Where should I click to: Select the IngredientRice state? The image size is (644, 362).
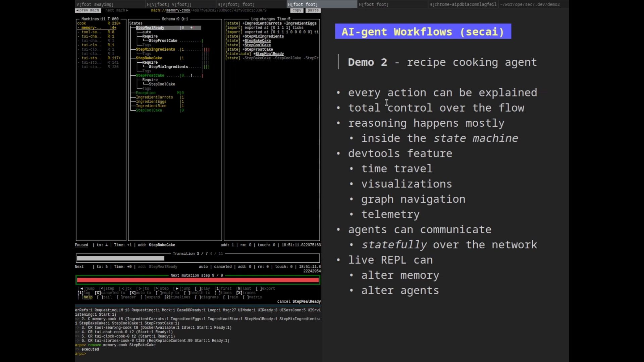(151, 106)
